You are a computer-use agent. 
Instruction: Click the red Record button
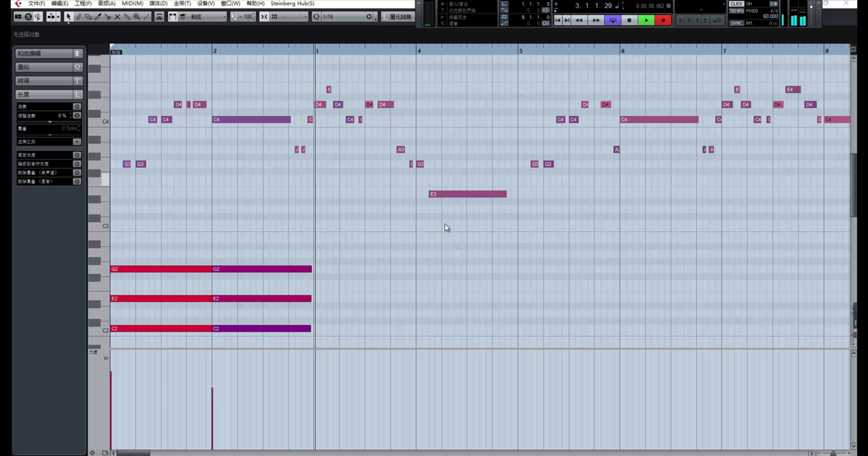point(663,20)
